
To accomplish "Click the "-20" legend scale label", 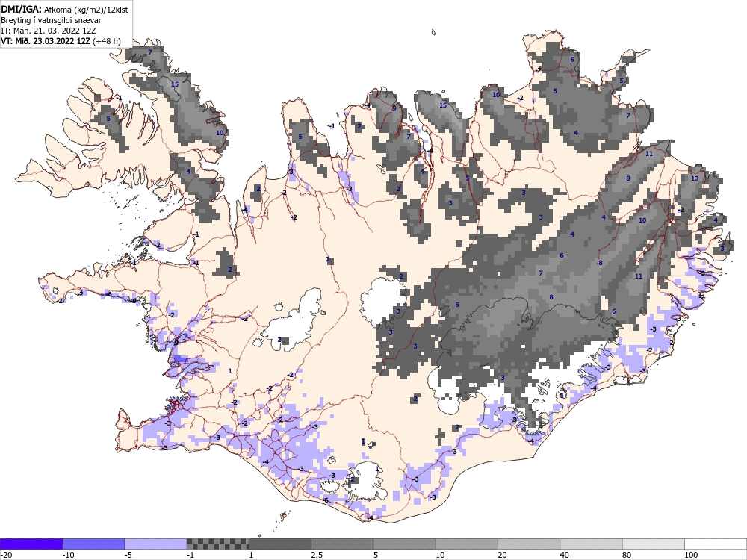I will (6, 555).
